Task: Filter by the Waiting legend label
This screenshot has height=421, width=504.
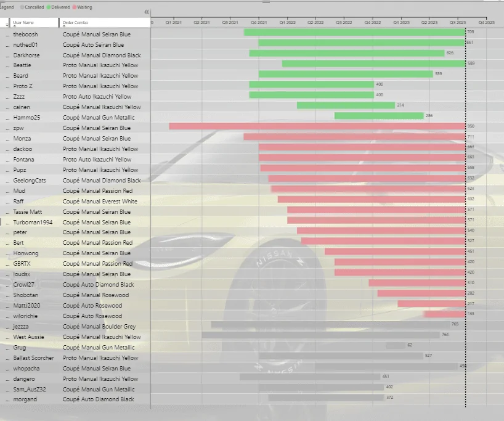Action: (x=84, y=7)
